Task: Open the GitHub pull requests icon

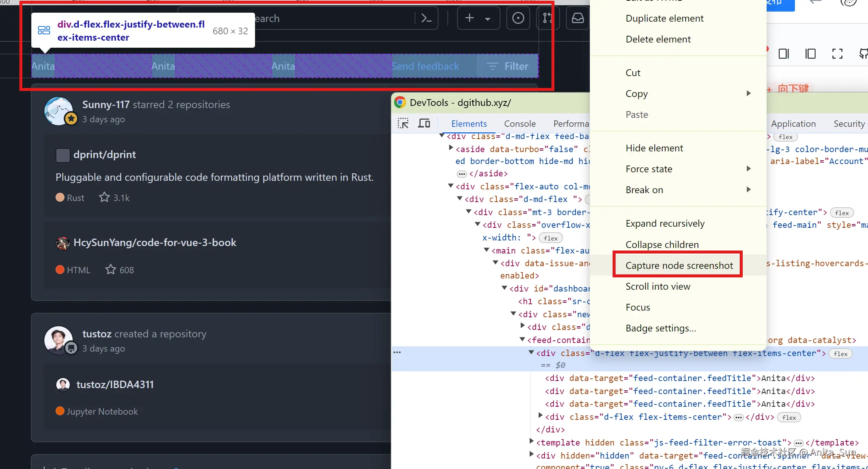Action: [547, 18]
